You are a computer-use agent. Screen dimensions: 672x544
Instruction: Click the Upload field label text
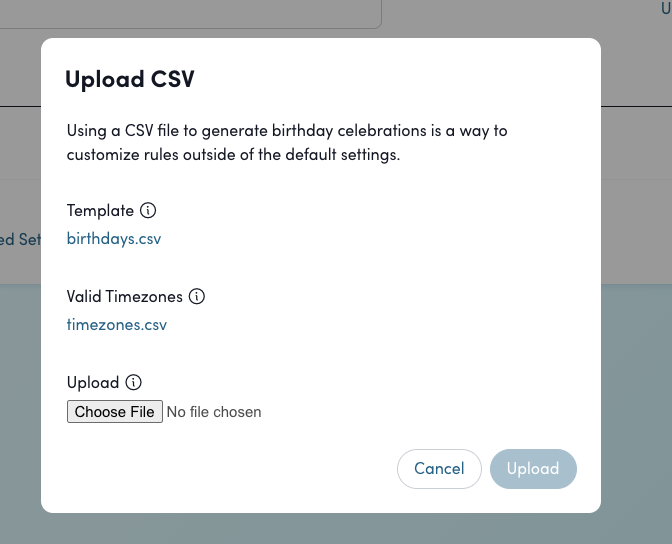93,383
